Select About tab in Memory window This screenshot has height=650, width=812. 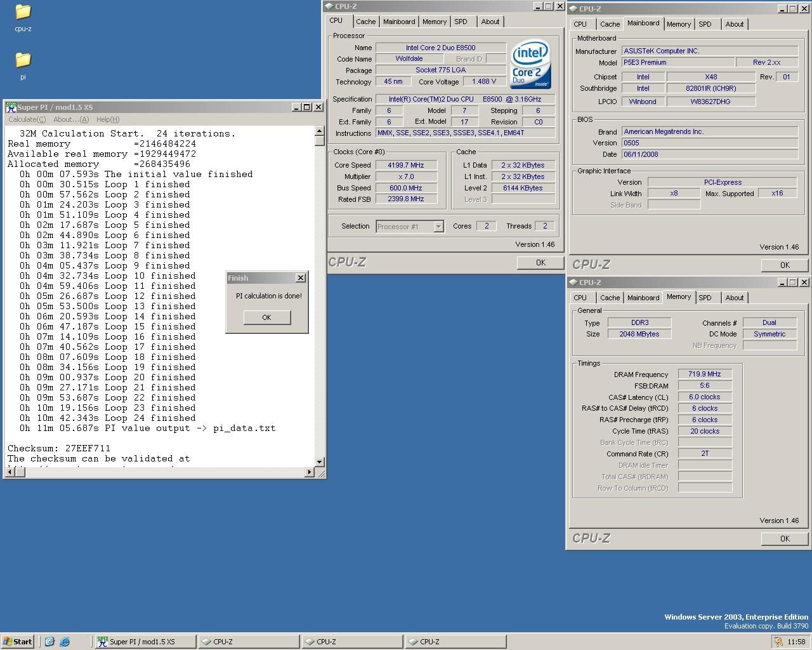(x=735, y=298)
